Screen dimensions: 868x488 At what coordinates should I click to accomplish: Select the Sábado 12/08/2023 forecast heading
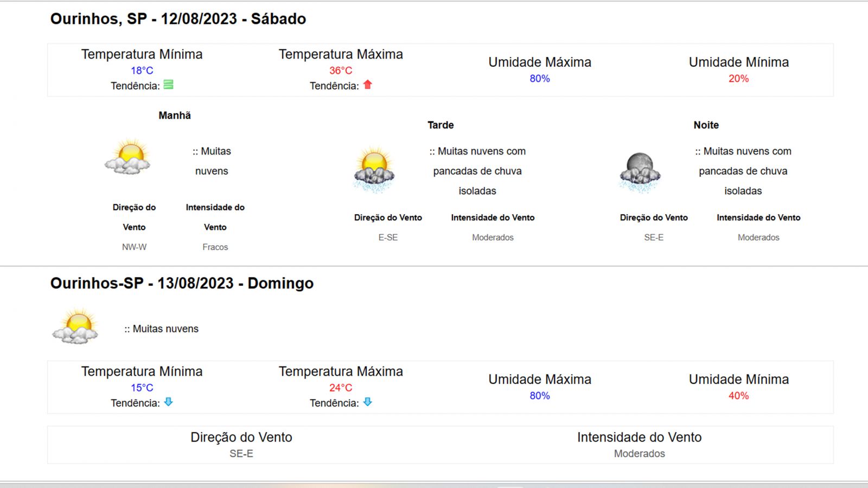tap(178, 19)
